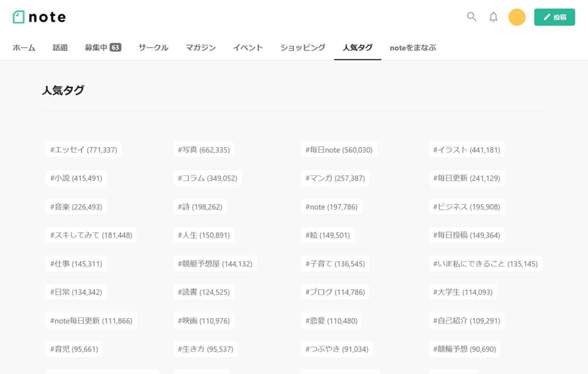The height and width of the screenshot is (374, 588).
Task: Go to the ショッピング tab
Action: pyautogui.click(x=303, y=48)
